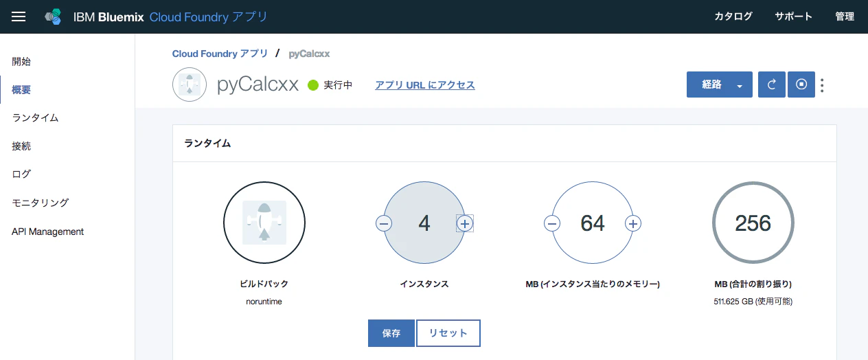Open サポート in top navigation

click(793, 16)
